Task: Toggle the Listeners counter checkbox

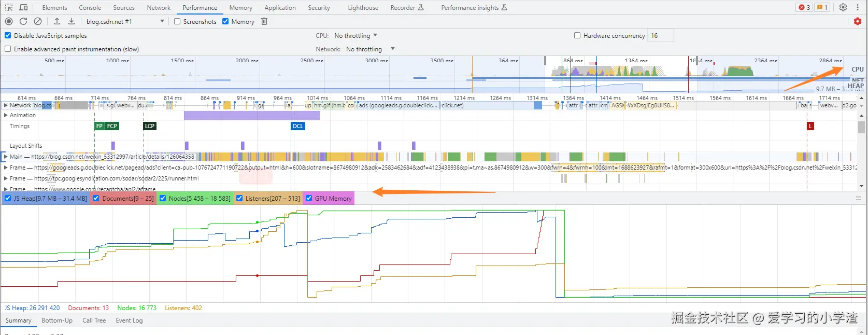Action: [239, 198]
